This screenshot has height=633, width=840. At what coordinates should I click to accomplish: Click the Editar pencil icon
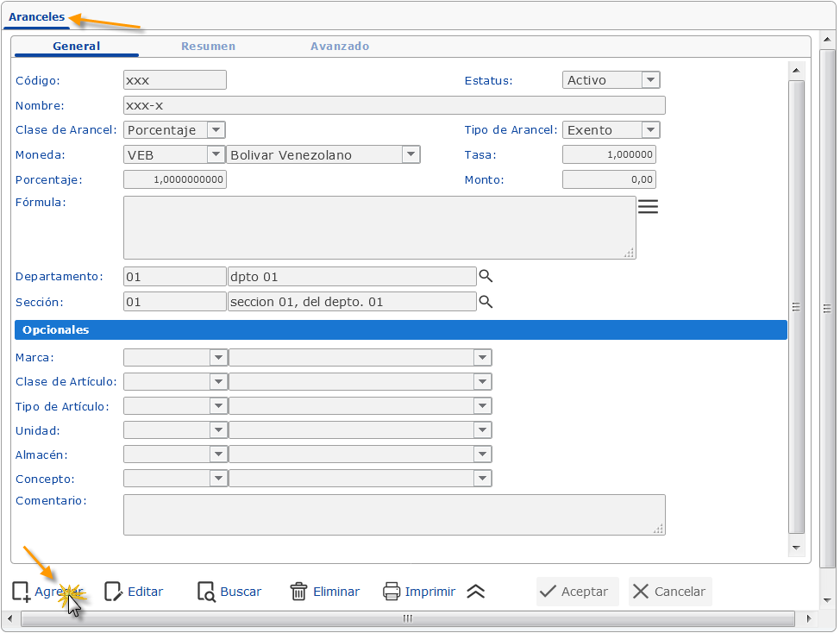113,592
